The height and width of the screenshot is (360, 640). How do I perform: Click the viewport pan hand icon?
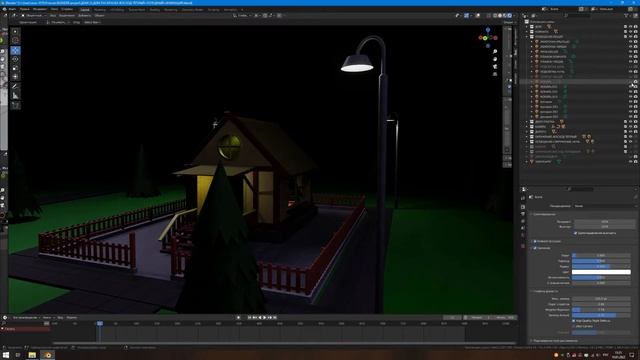tap(495, 59)
